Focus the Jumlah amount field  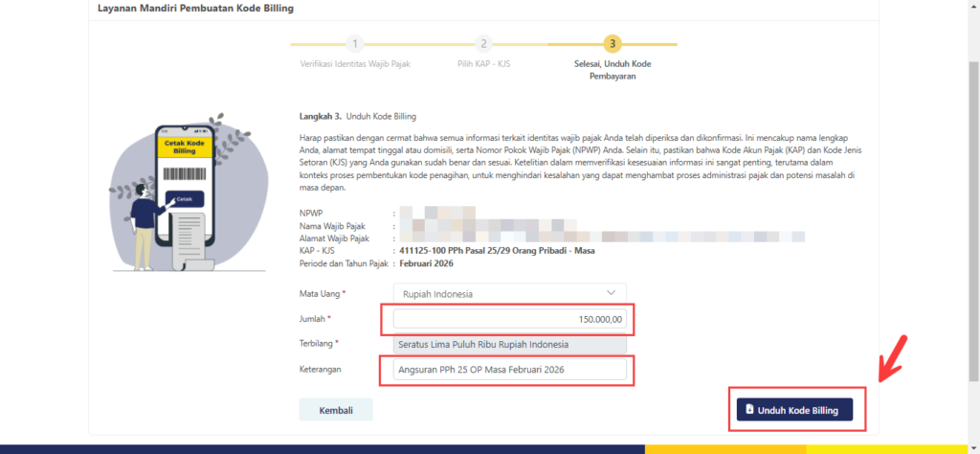pyautogui.click(x=509, y=319)
